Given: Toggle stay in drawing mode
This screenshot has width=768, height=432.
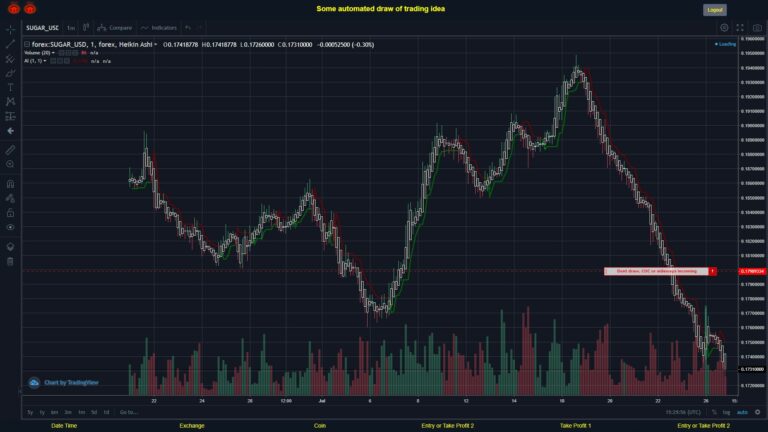Looking at the screenshot, I should click(x=10, y=198).
